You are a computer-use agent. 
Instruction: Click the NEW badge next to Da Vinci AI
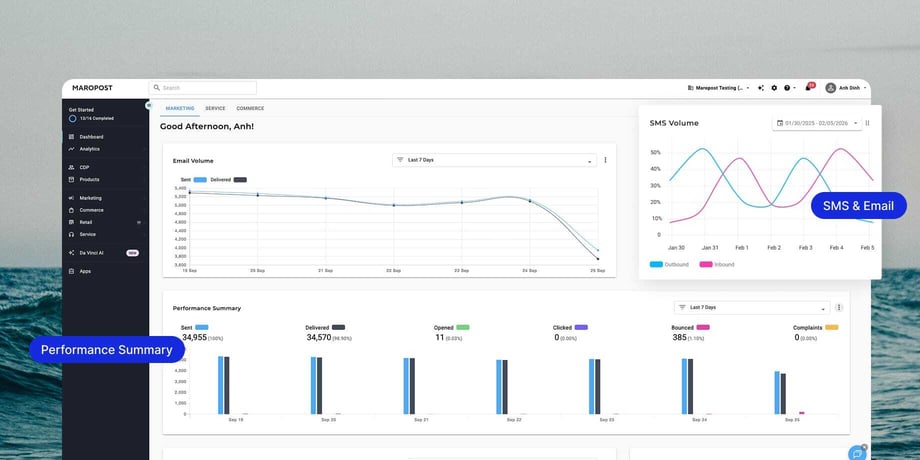(133, 253)
